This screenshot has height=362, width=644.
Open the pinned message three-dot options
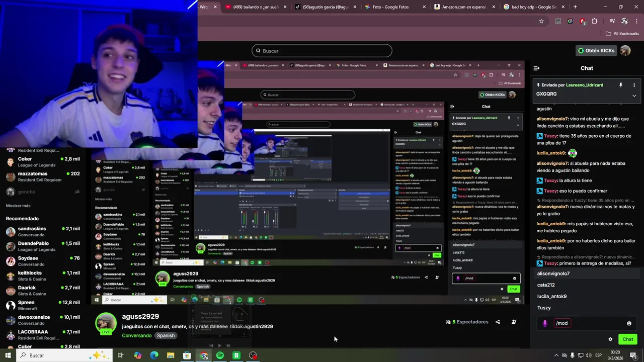pos(634,85)
